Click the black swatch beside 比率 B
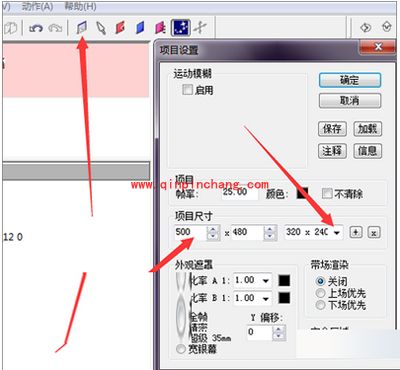 click(284, 298)
